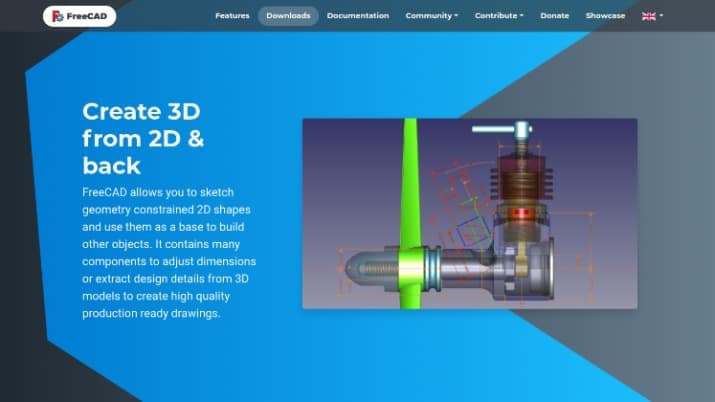Click the propeller spinner nose cone
Screen dimensions: 715x402
(x=360, y=268)
